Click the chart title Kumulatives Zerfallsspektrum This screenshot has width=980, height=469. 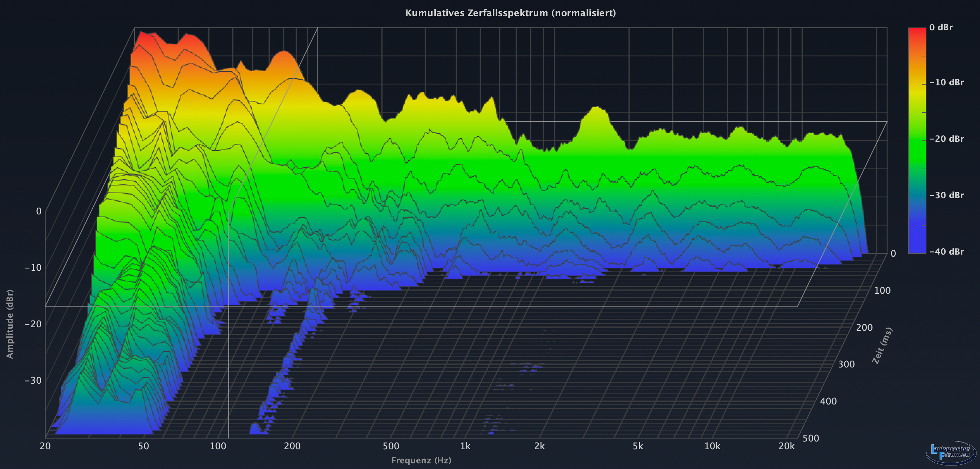510,13
